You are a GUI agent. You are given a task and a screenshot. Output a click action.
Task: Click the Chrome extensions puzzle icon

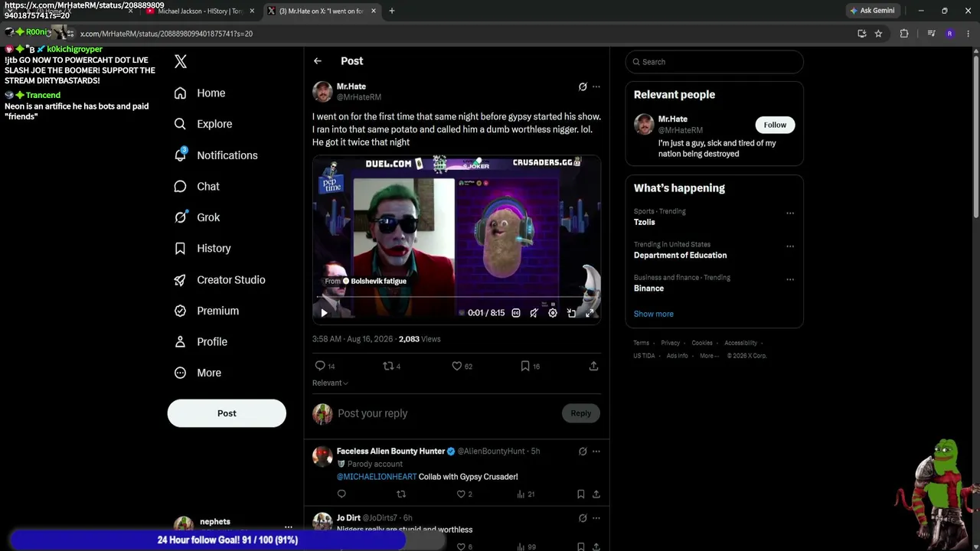(x=904, y=34)
